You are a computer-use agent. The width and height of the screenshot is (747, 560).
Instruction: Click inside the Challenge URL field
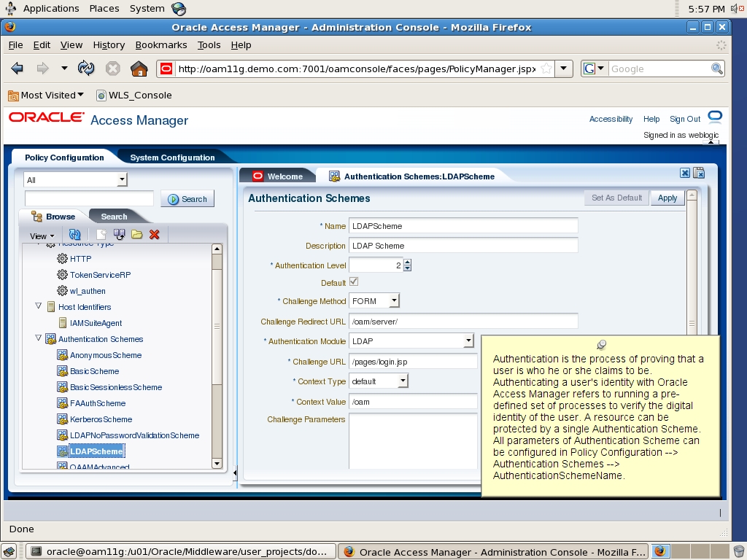click(x=409, y=360)
